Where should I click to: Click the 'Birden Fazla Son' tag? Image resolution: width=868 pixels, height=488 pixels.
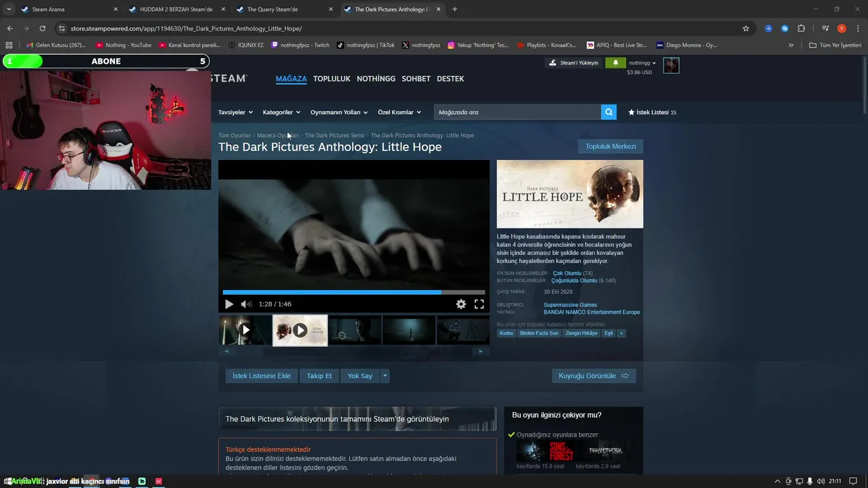(x=539, y=333)
